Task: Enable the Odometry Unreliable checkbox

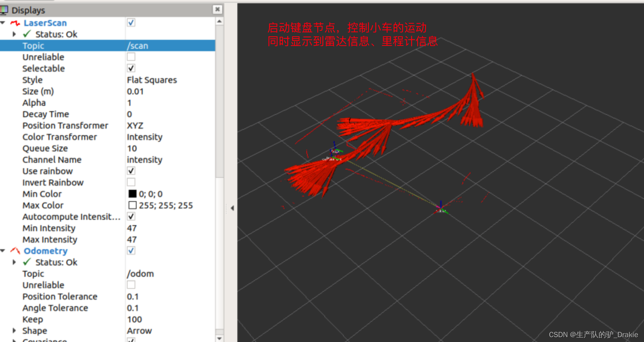Action: pyautogui.click(x=131, y=285)
